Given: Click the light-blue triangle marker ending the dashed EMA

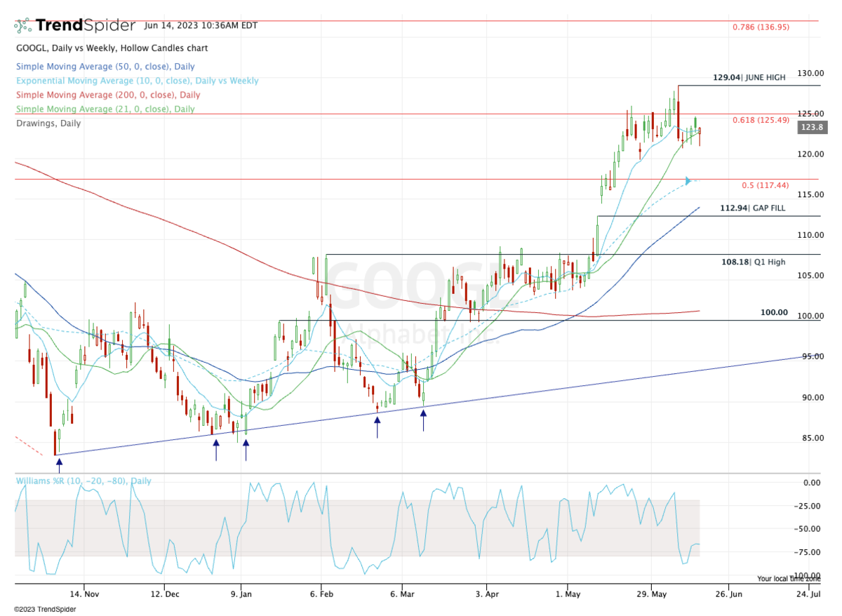Looking at the screenshot, I should click(689, 181).
